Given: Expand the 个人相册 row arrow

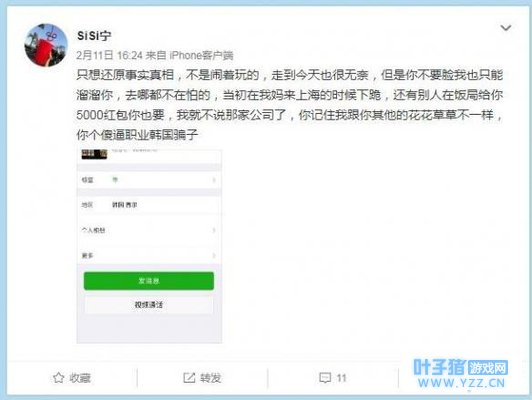Looking at the screenshot, I should pos(214,230).
